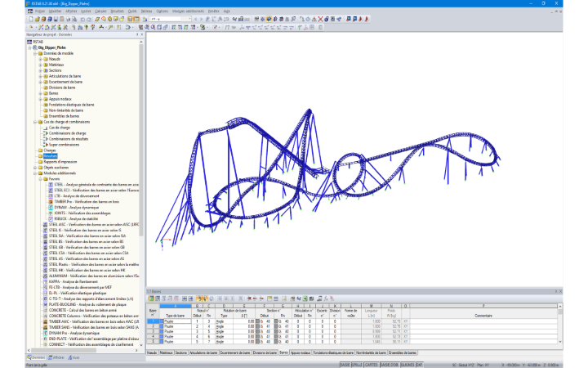The height and width of the screenshot is (368, 588).
Task: Open the Fenêtre menu
Action: pyautogui.click(x=213, y=11)
